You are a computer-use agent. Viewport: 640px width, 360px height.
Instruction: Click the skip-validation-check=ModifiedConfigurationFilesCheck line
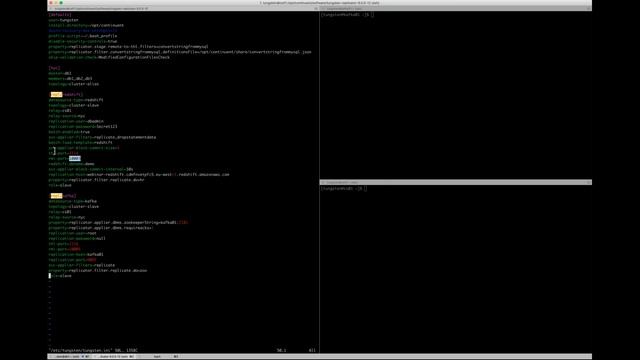[x=109, y=57]
